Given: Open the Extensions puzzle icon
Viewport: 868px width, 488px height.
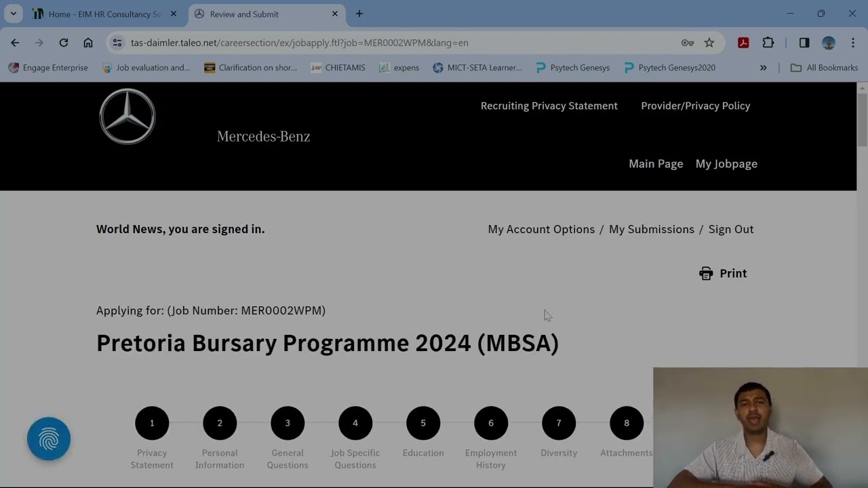Looking at the screenshot, I should [768, 43].
